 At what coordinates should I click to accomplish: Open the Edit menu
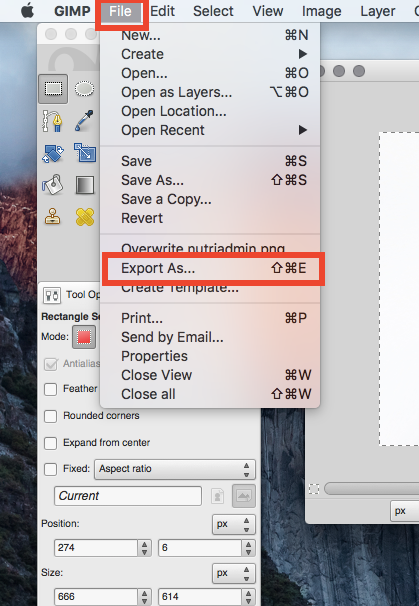tap(162, 11)
